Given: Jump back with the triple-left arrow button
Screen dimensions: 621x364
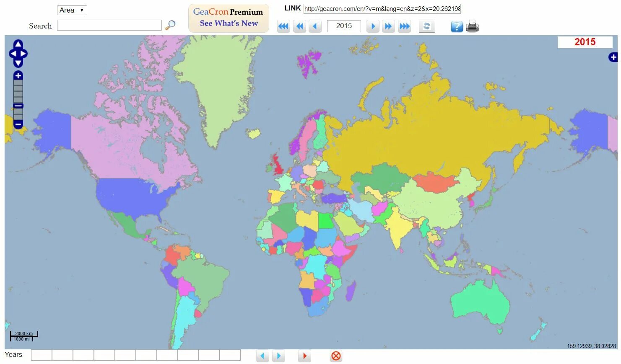Looking at the screenshot, I should click(283, 26).
